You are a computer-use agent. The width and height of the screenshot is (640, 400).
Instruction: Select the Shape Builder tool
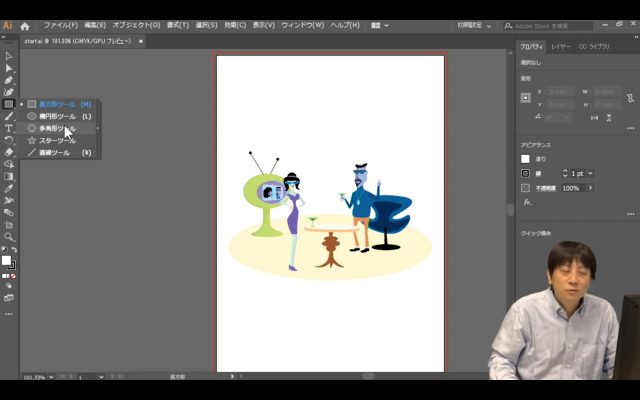coord(9,164)
